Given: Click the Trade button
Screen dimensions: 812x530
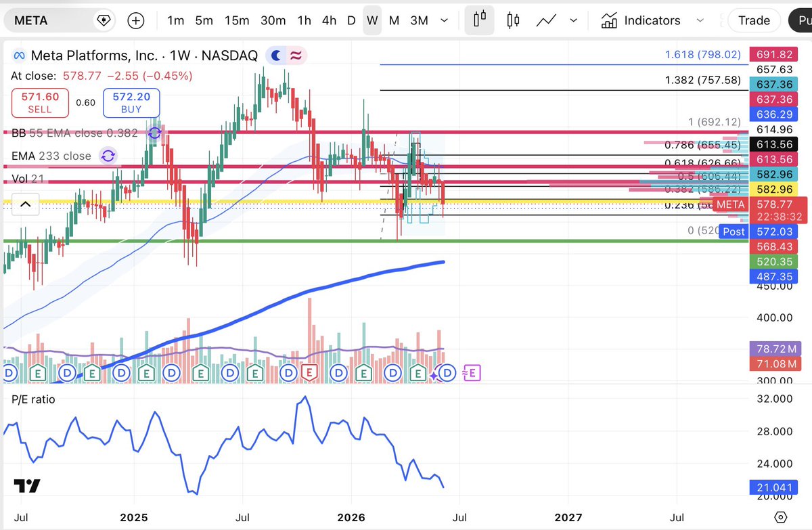Looking at the screenshot, I should click(754, 20).
